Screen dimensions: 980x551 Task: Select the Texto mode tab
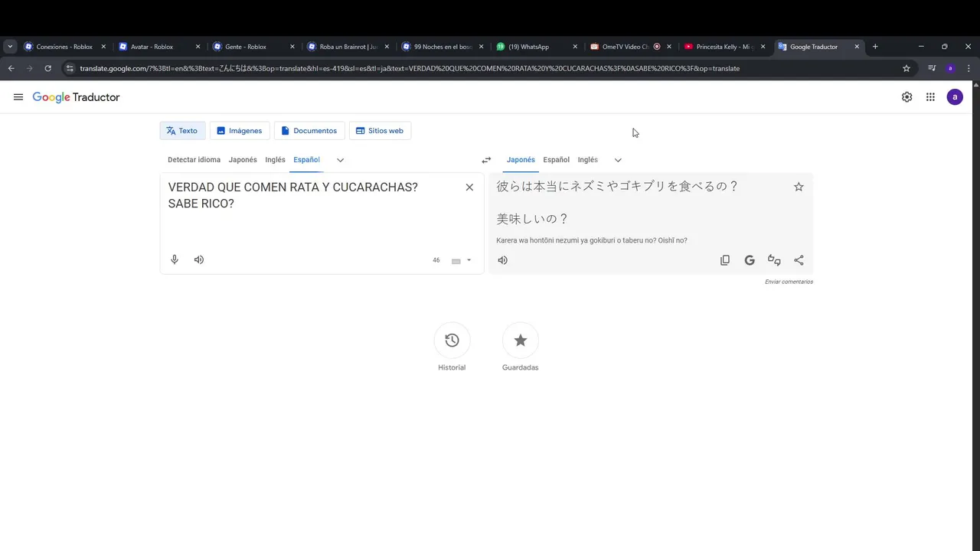[182, 131]
